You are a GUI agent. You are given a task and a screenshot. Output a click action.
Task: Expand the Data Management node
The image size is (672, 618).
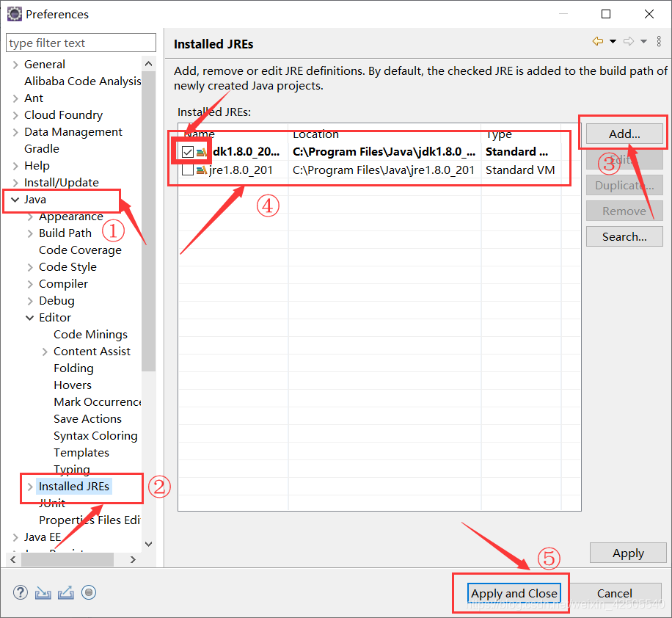click(x=15, y=132)
